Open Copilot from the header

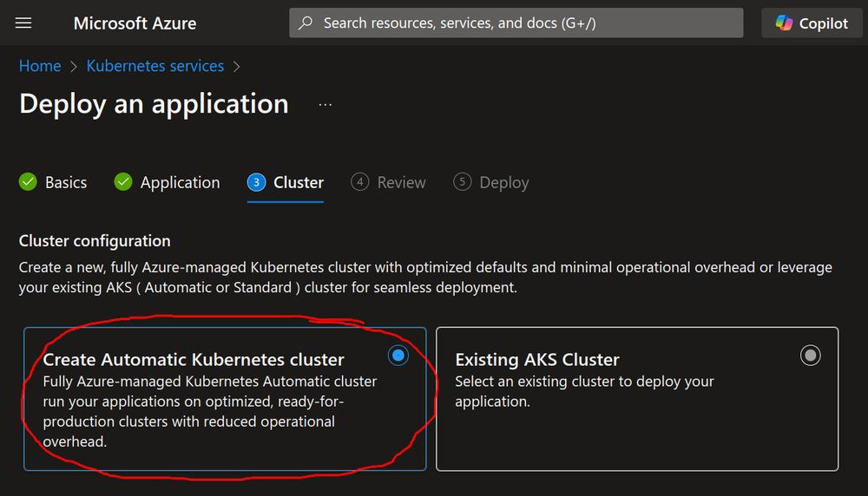point(812,23)
